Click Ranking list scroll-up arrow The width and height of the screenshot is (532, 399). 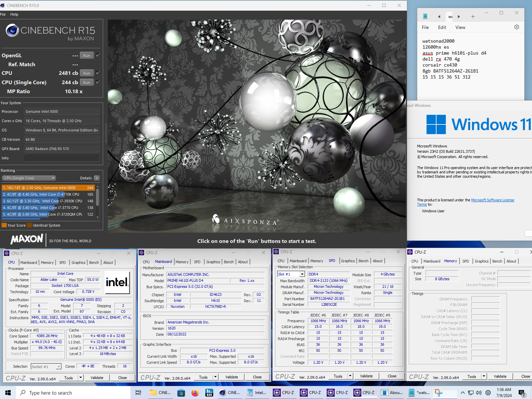[97, 186]
